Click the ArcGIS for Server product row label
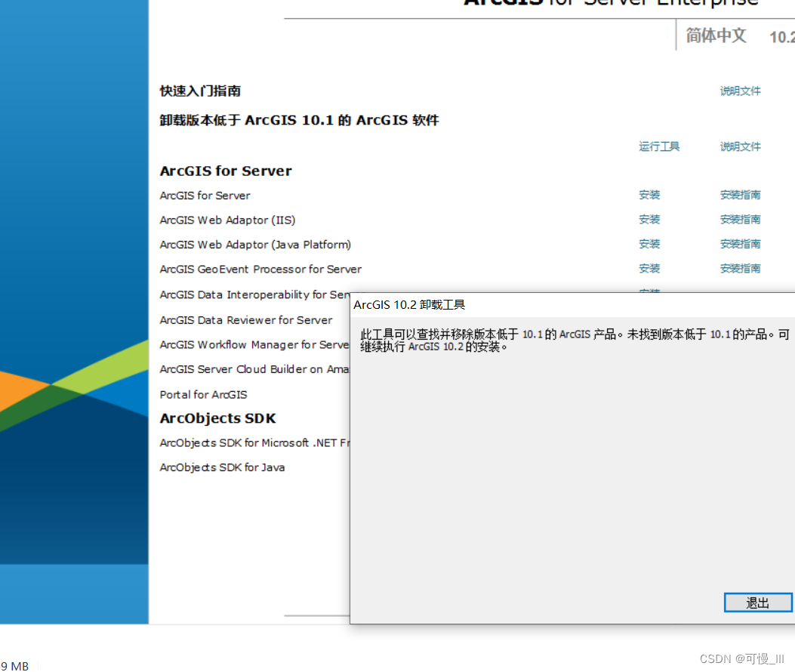The image size is (795, 672). click(205, 196)
